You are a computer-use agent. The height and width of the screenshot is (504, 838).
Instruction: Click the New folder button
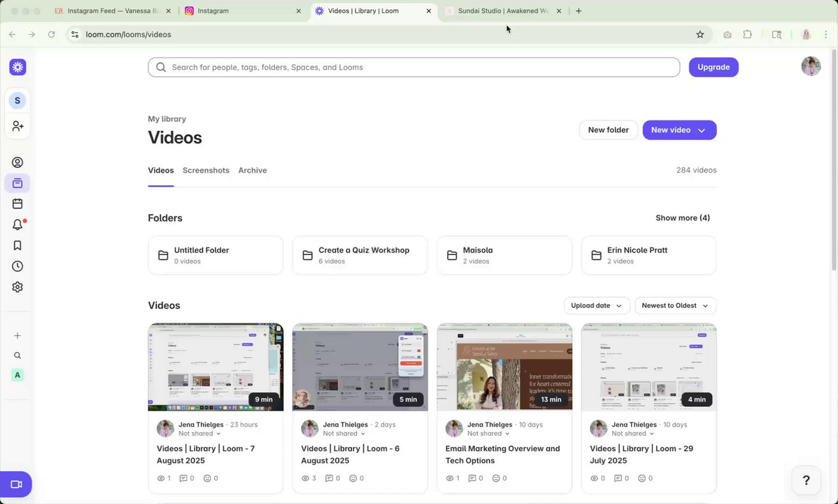608,130
